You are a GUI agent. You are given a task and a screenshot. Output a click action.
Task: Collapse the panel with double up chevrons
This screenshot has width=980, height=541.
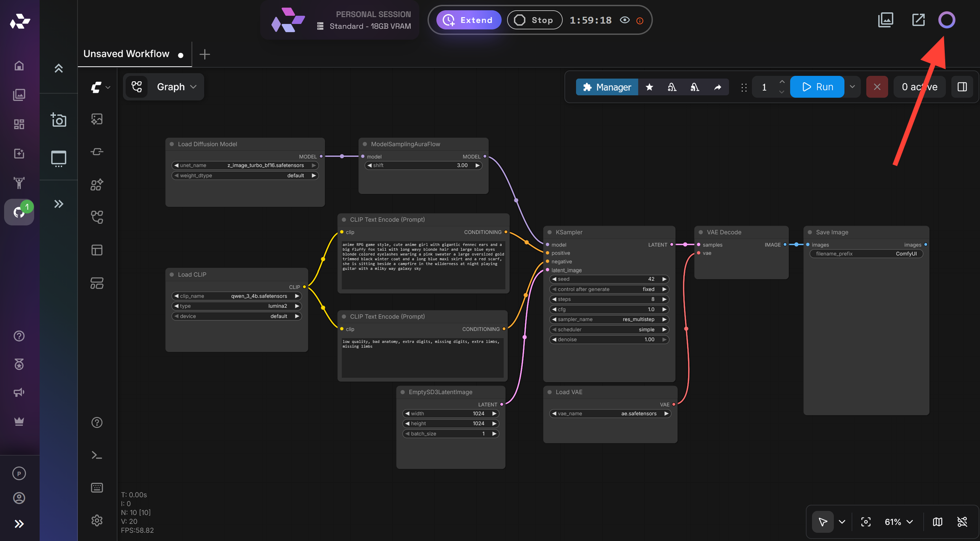tap(58, 68)
